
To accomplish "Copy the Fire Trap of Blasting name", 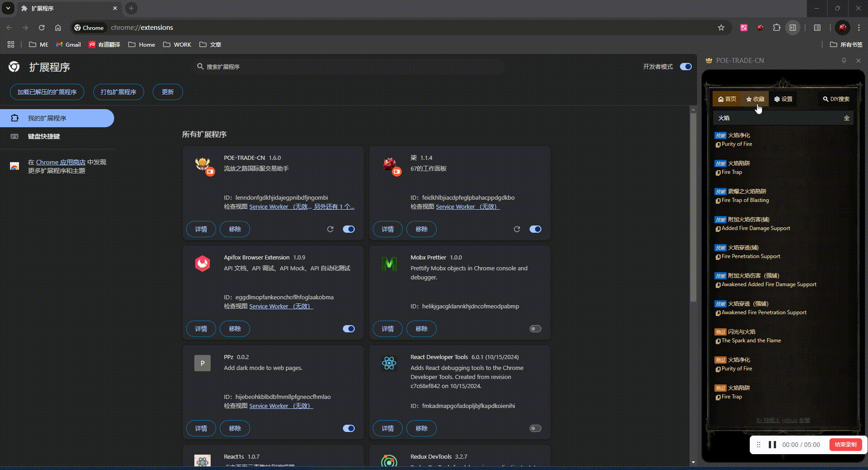I will pyautogui.click(x=718, y=201).
